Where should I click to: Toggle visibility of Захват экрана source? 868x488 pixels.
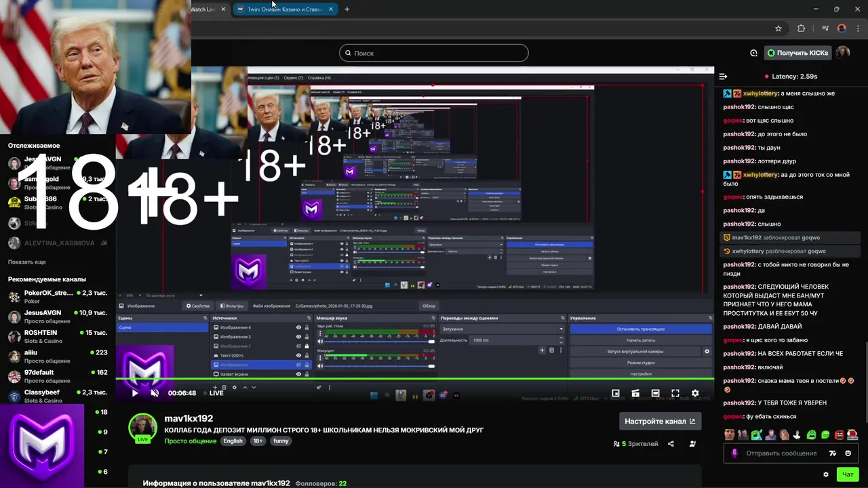tap(298, 374)
